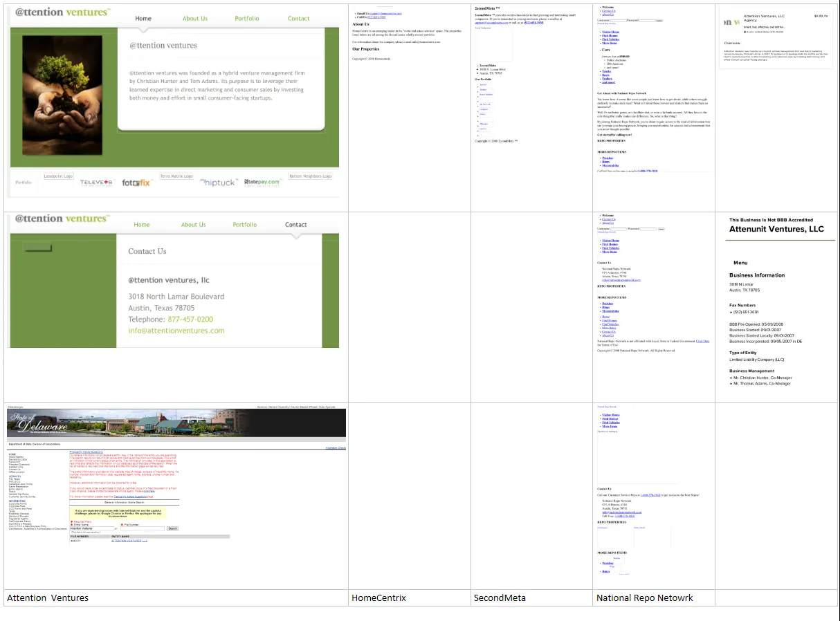Open the About Us tab in top screenshot
This screenshot has width=840, height=621.
[x=195, y=19]
